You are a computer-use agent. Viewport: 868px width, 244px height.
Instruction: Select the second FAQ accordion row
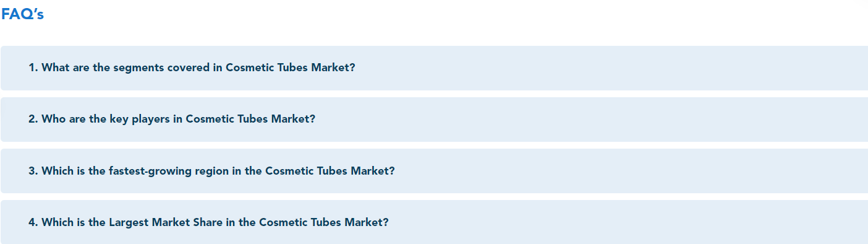click(434, 119)
